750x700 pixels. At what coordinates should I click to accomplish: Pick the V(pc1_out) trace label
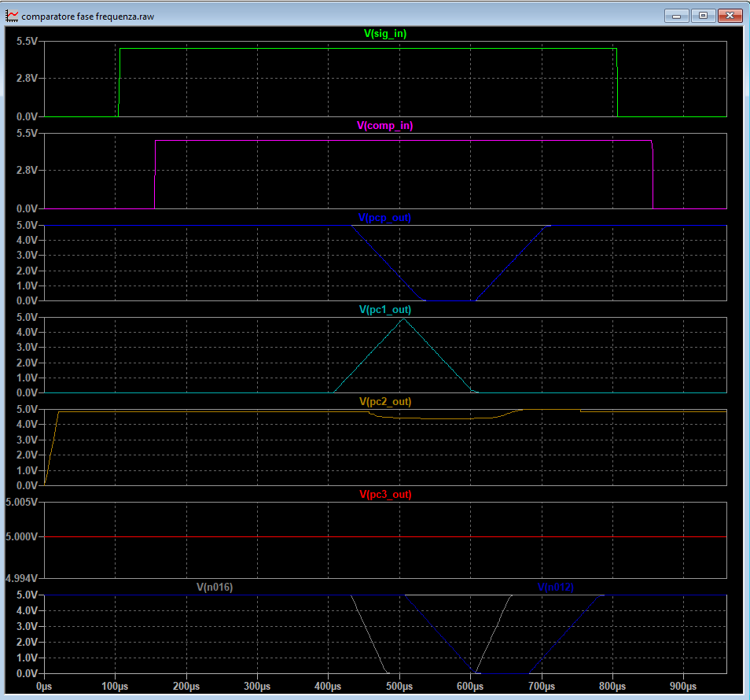pyautogui.click(x=384, y=310)
